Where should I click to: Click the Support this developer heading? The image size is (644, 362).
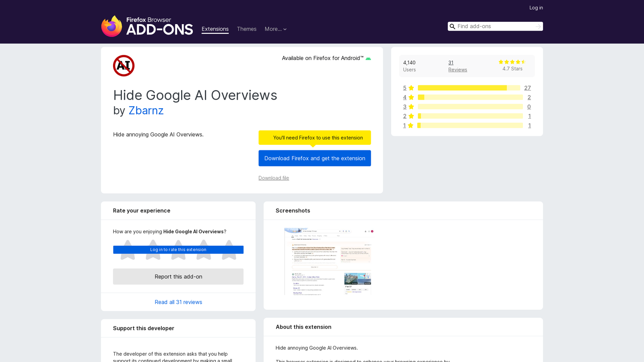click(x=144, y=328)
